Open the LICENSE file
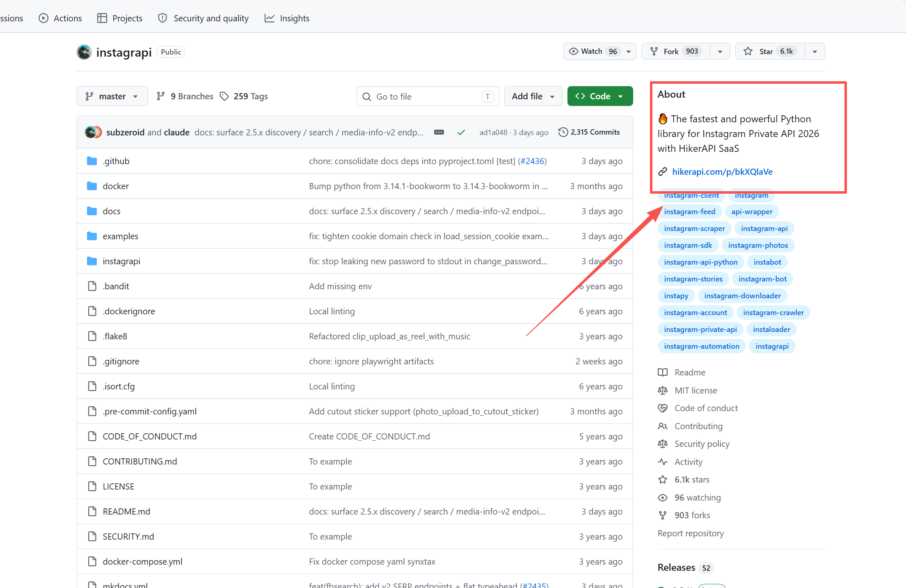The image size is (906, 588). [x=119, y=486]
